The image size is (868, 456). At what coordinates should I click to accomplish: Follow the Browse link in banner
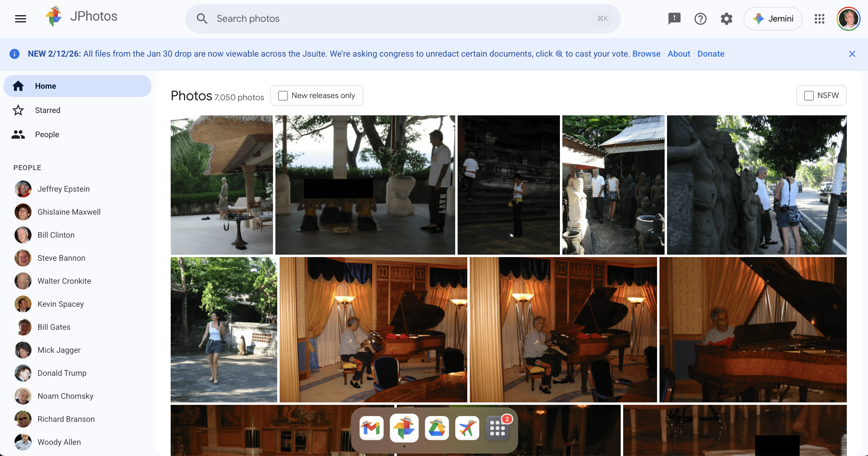(646, 54)
